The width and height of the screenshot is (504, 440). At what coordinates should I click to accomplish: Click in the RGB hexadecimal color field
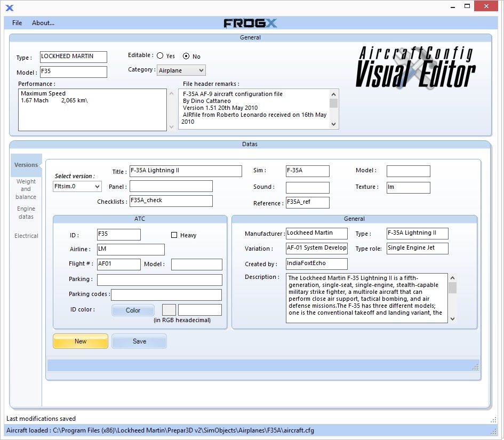click(200, 310)
